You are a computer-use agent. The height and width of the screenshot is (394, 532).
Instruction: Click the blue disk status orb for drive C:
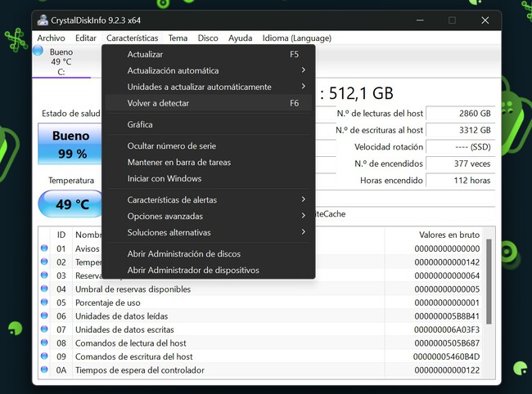point(38,52)
